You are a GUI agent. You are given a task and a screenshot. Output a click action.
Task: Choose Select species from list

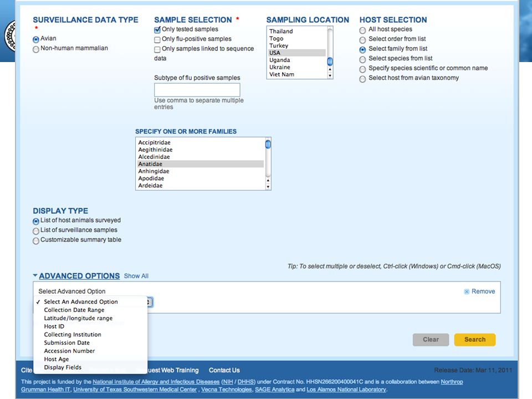click(362, 60)
